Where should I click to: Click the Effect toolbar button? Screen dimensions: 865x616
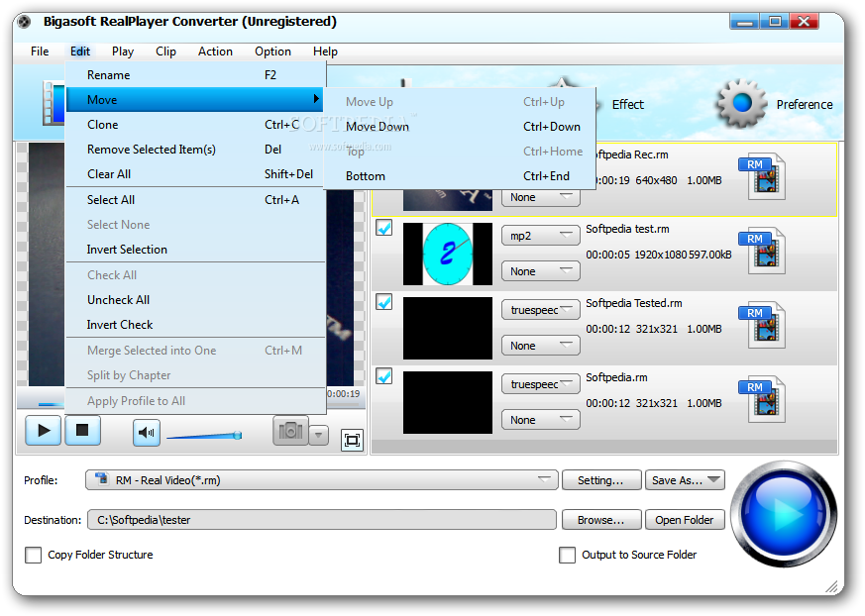pyautogui.click(x=628, y=104)
